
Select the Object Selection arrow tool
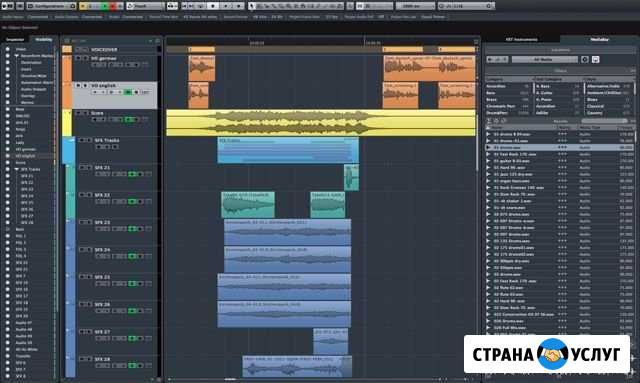coord(252,6)
